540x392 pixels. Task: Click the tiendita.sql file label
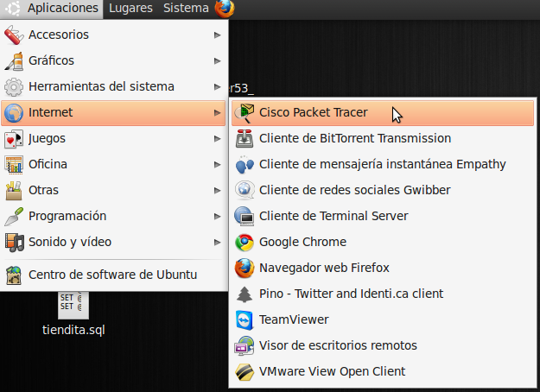(73, 330)
